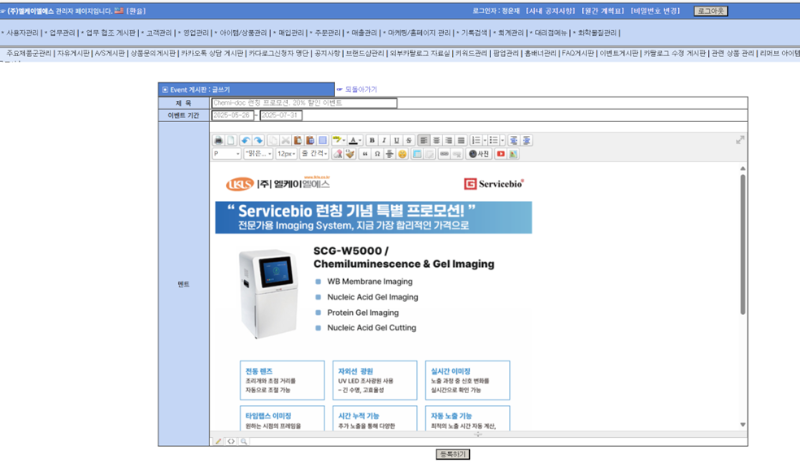
Task: Go to the 공지사항 submenu
Action: point(327,53)
